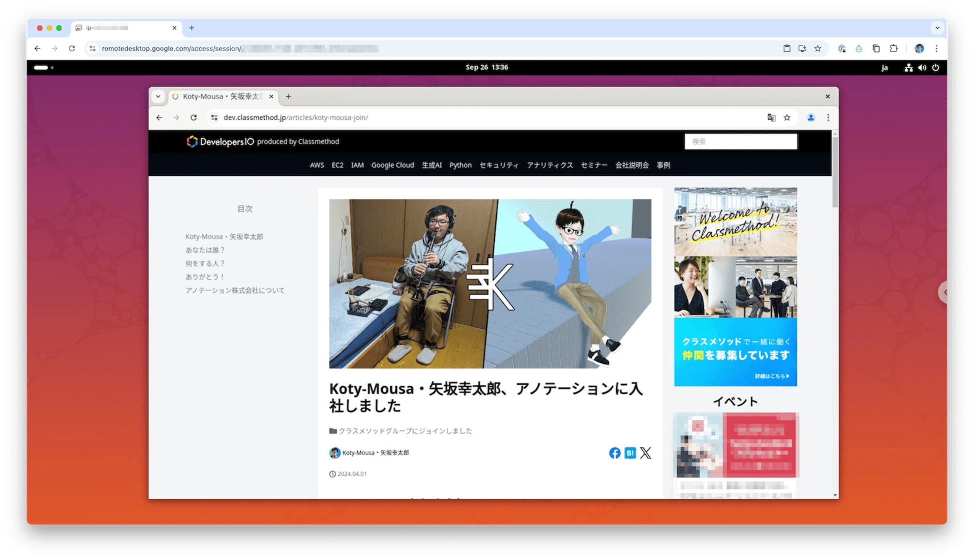The width and height of the screenshot is (974, 560).
Task: Close the Koty-Mousa inner browser tab
Action: [271, 96]
